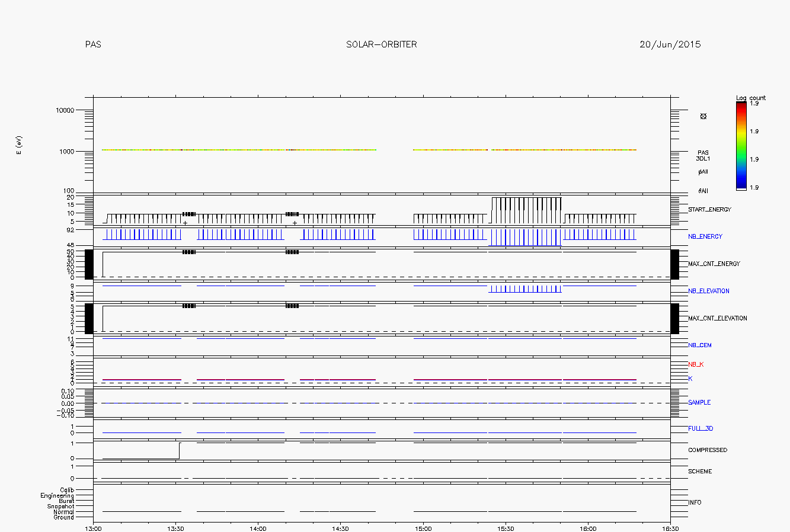Click the 'PAS 3DL1' label beside spectrogram
The image size is (790, 532).
(703, 156)
